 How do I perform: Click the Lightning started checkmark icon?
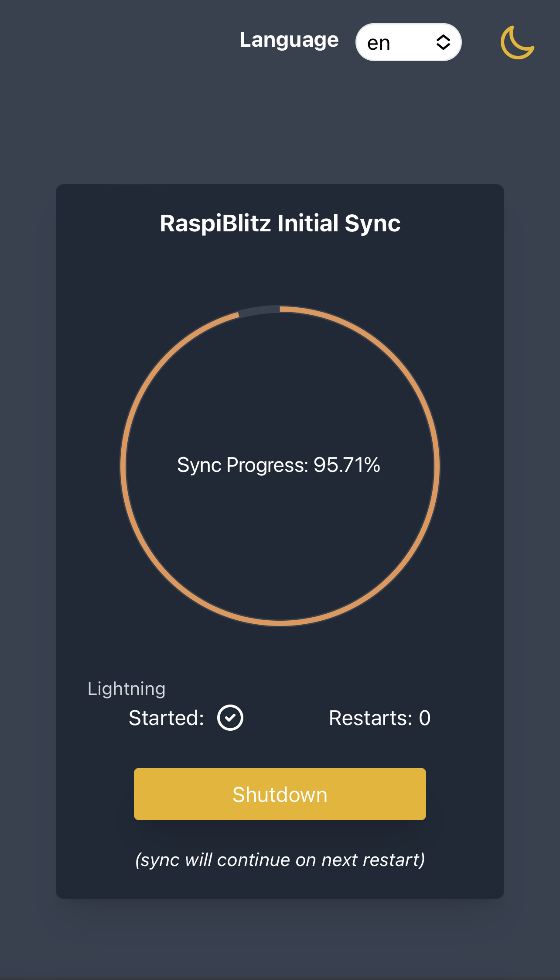(230, 718)
